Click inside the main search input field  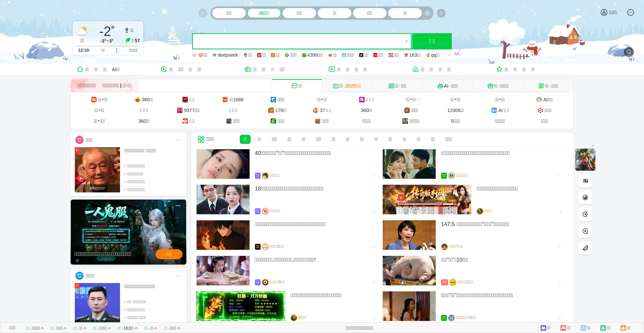coord(299,41)
